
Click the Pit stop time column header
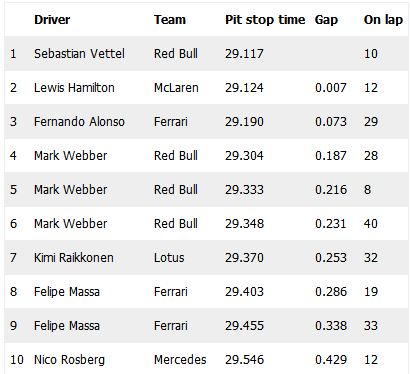(265, 20)
